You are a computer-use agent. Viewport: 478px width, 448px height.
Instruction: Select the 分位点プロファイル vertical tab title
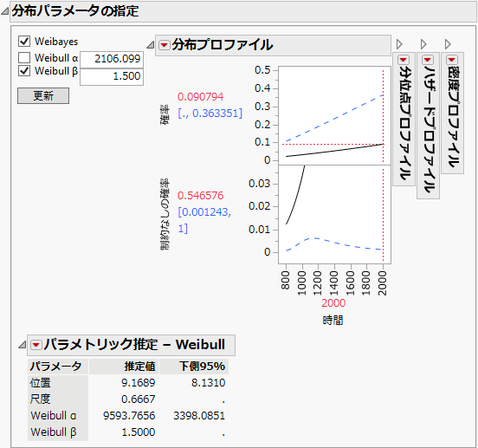405,123
